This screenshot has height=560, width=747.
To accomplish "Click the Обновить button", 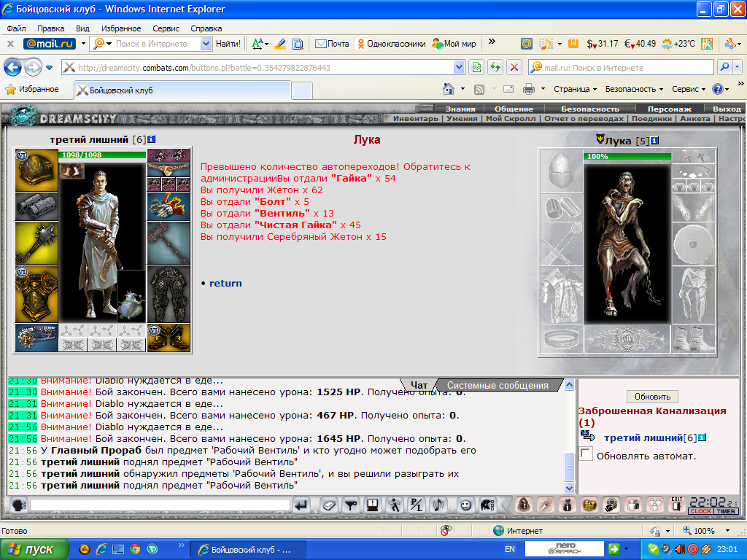I will tap(652, 397).
